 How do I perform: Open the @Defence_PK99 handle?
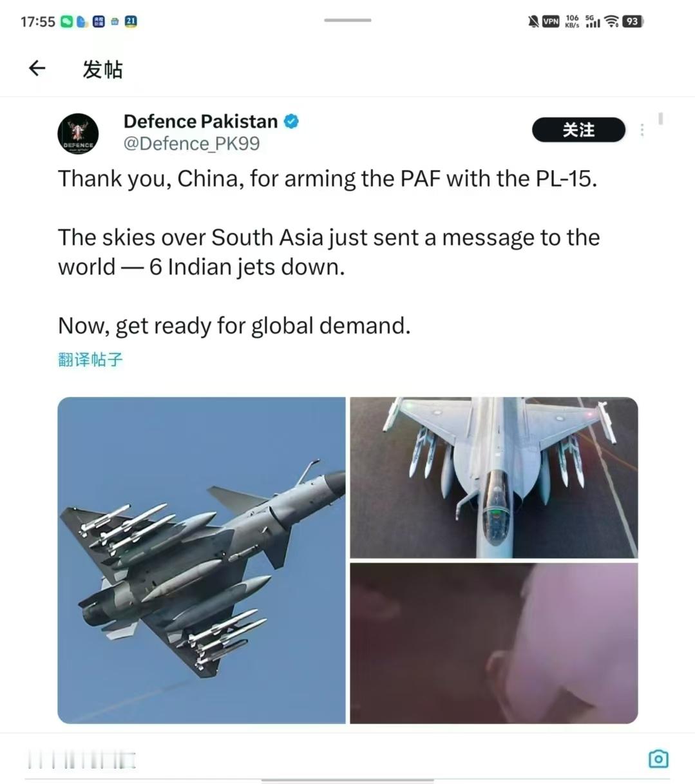click(x=191, y=143)
